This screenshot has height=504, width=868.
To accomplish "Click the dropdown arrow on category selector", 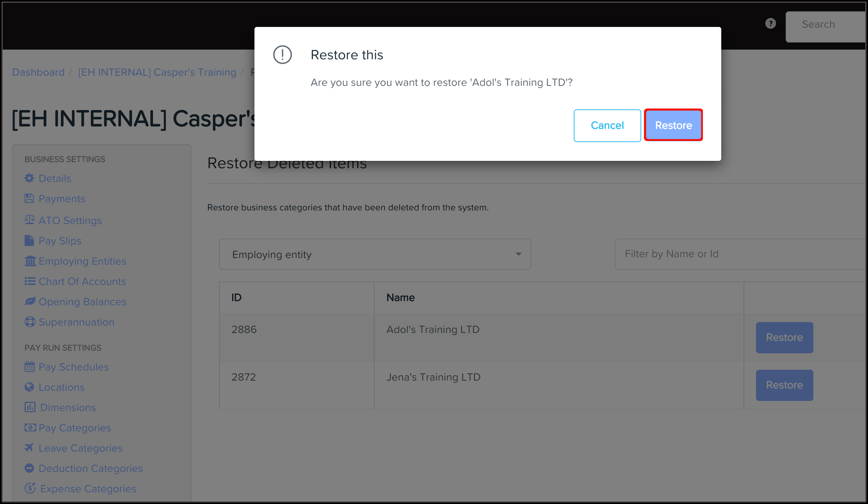I will [518, 255].
